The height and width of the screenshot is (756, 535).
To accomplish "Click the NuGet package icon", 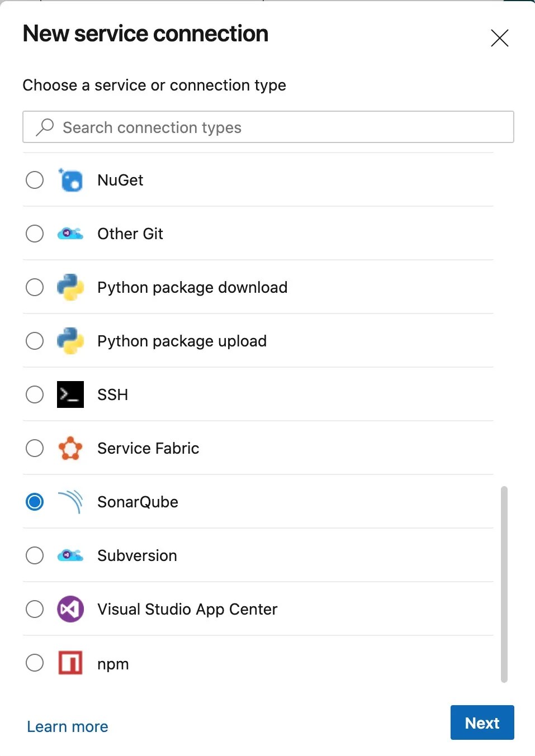I will point(70,180).
